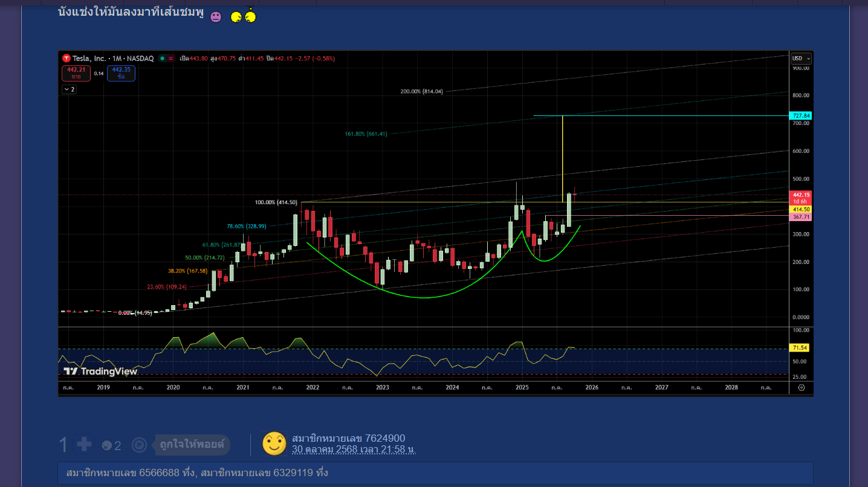
Task: Click the '38.20% (167.58)' Fibonacci level label
Action: [x=188, y=271]
